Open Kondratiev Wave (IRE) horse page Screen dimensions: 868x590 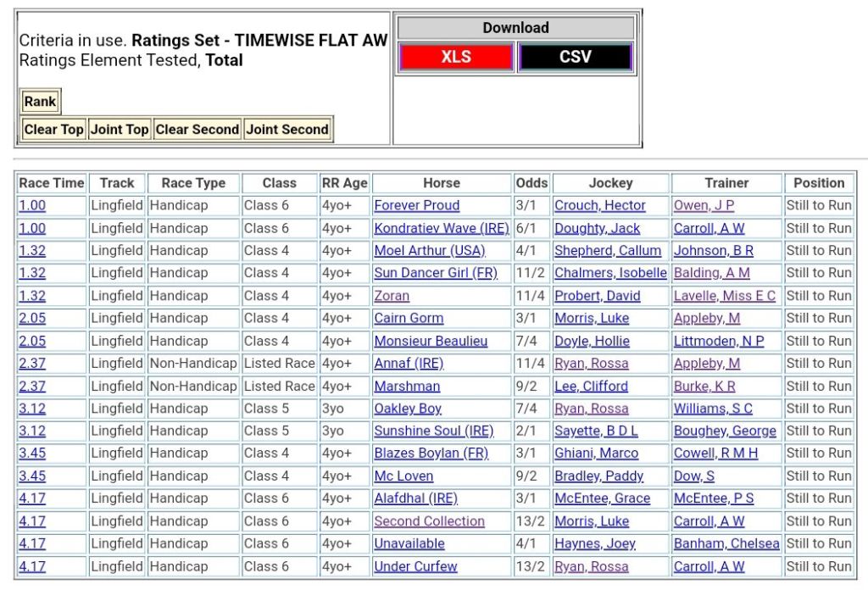441,228
